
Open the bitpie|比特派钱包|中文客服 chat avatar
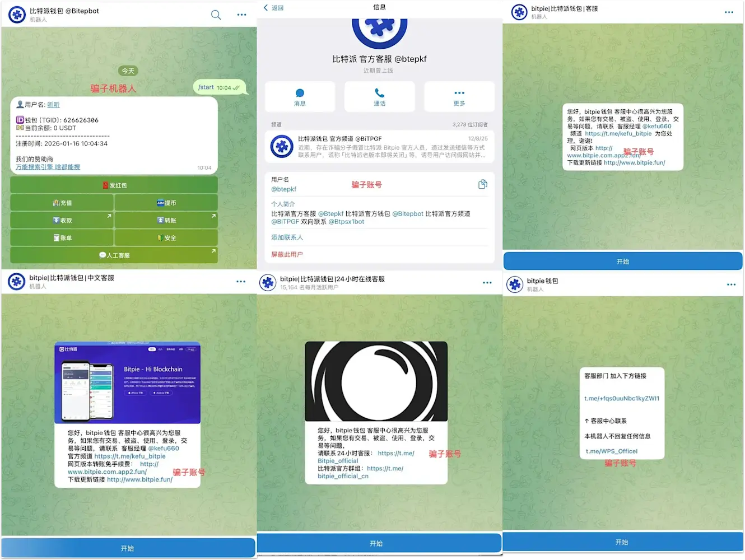pyautogui.click(x=16, y=282)
